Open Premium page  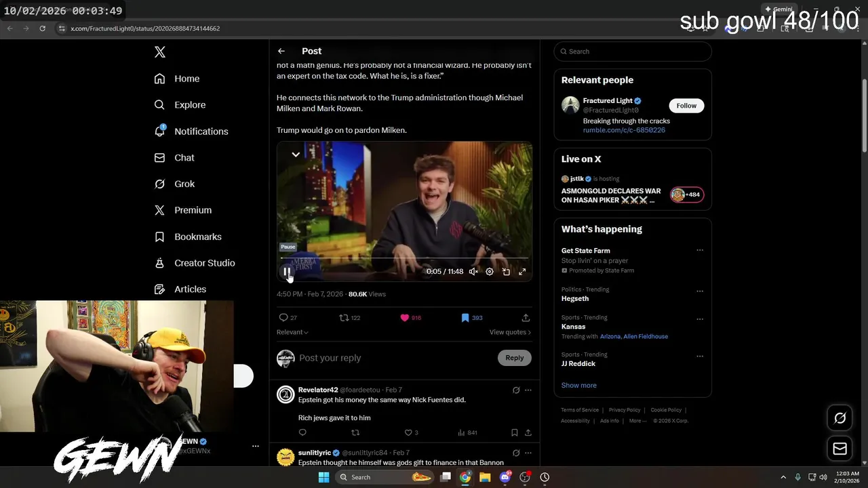(183, 210)
